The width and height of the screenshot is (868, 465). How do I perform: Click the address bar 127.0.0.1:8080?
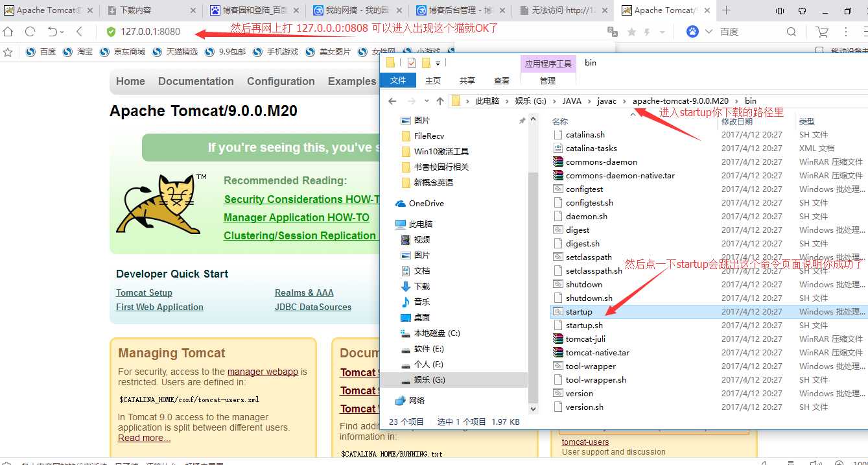(150, 32)
